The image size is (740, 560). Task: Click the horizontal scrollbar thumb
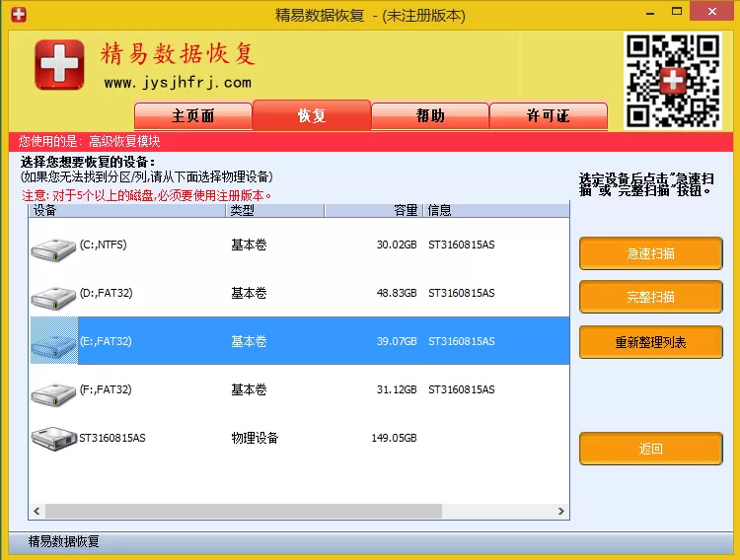pos(244,511)
